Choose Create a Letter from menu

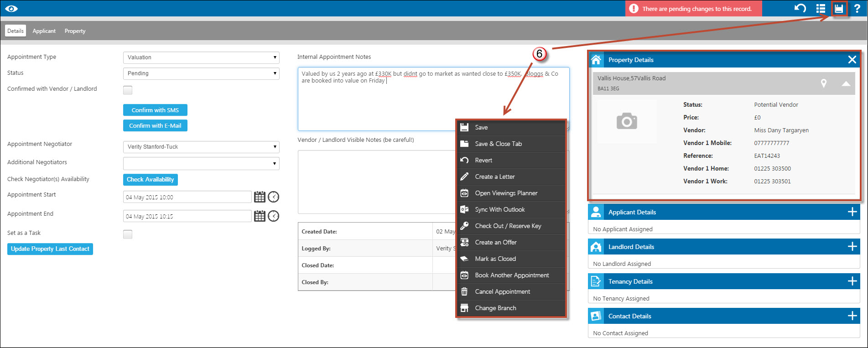point(511,177)
